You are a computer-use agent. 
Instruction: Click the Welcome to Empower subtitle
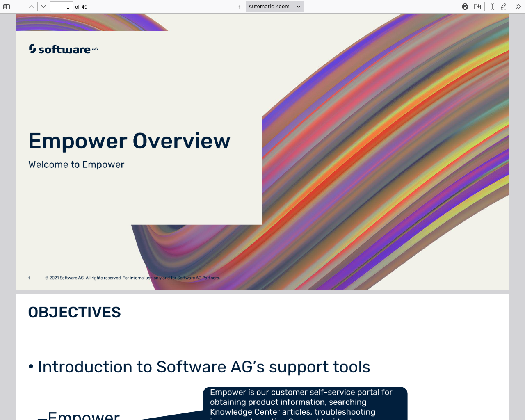point(76,164)
